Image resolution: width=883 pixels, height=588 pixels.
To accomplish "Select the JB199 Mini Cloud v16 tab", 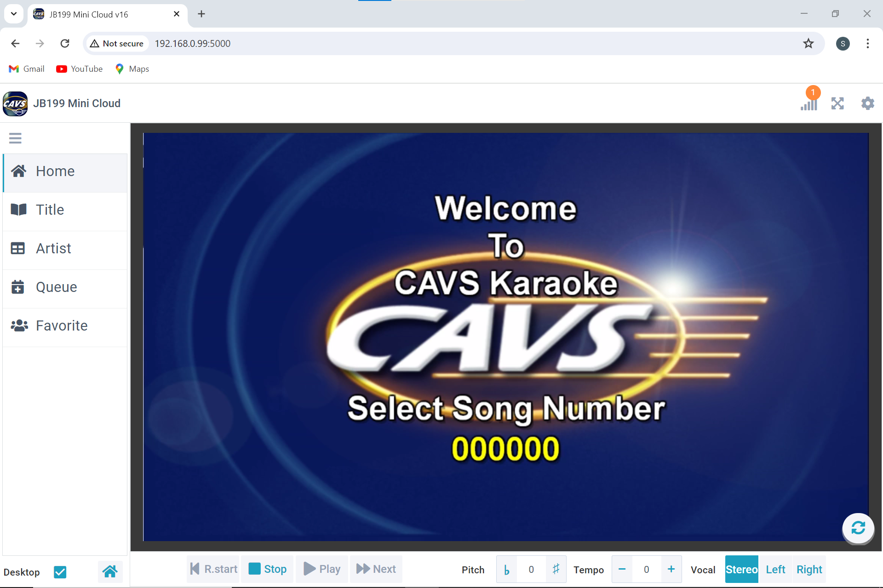I will tap(107, 14).
